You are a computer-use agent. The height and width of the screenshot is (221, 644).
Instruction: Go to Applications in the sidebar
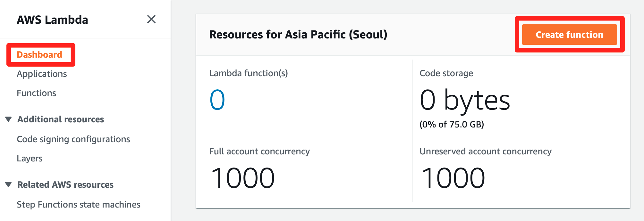pyautogui.click(x=42, y=74)
